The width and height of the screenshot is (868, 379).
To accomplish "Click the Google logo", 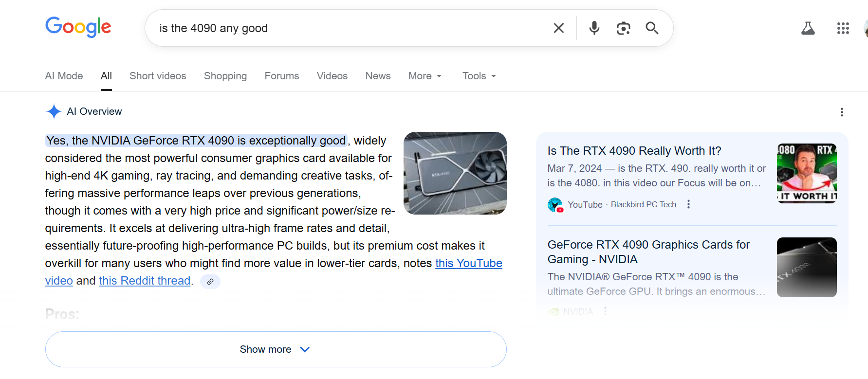I will 78,27.
